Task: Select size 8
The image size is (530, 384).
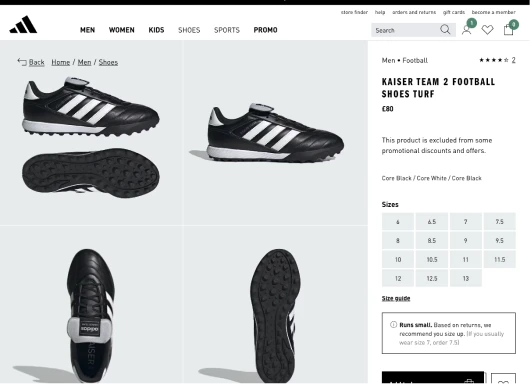Action: pos(398,241)
